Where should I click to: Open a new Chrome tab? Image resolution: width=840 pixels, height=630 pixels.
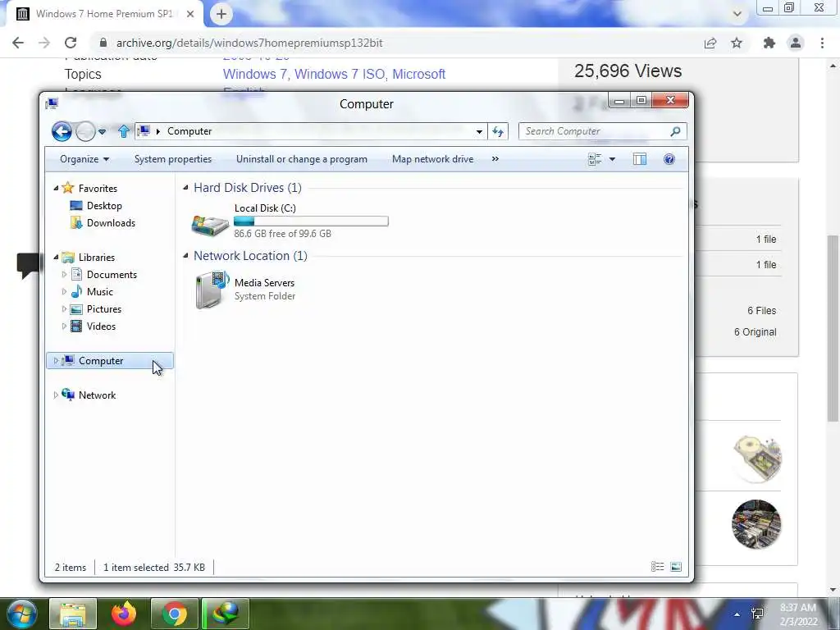(221, 14)
